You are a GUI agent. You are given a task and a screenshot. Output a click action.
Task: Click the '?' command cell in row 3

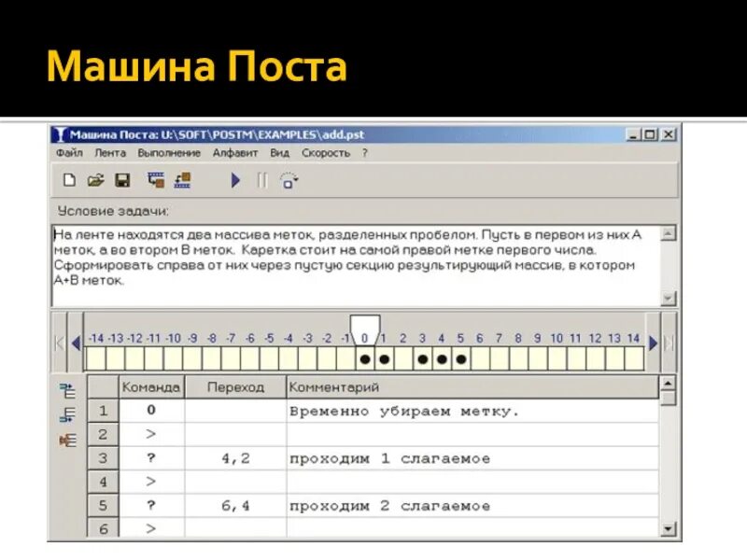[151, 458]
